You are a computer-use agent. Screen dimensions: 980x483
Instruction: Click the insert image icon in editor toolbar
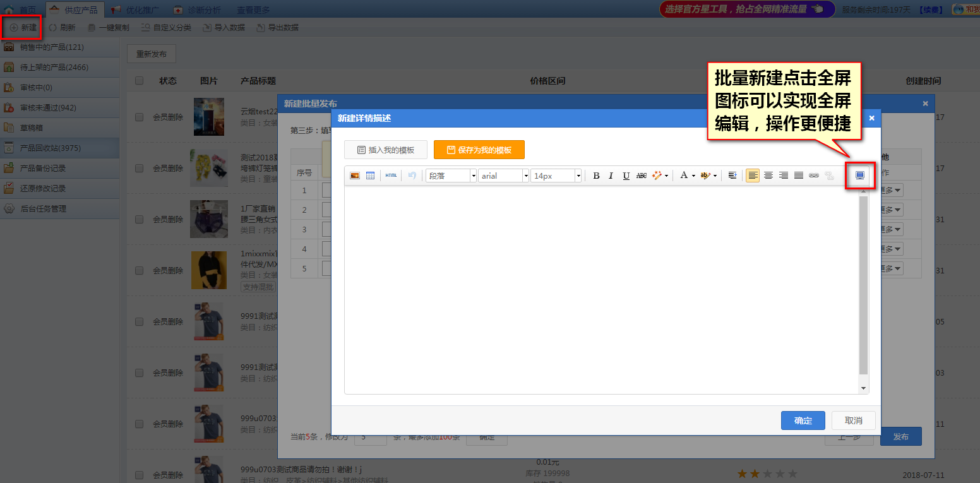click(355, 176)
